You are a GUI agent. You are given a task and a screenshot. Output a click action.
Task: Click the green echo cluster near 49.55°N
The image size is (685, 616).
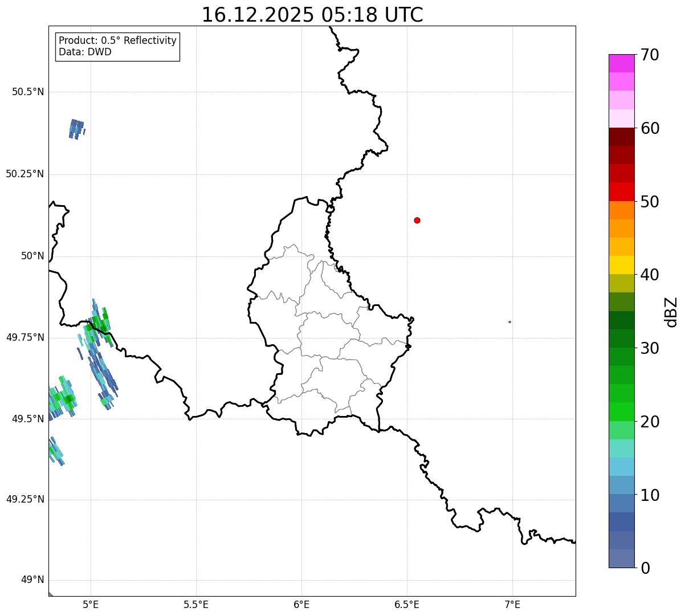click(62, 397)
